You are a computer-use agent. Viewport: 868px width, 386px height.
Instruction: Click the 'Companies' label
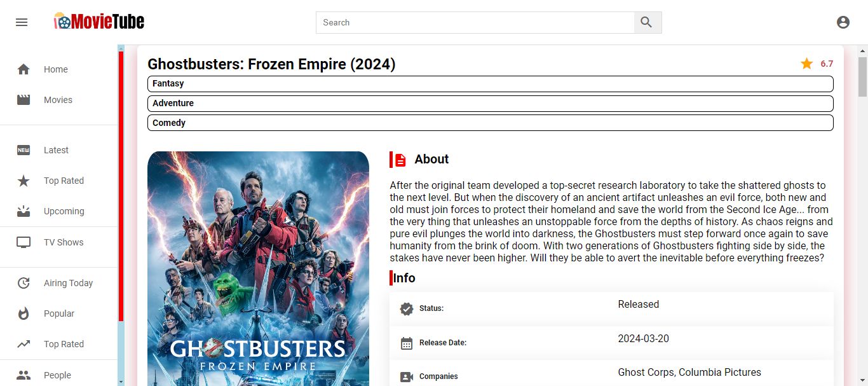438,376
